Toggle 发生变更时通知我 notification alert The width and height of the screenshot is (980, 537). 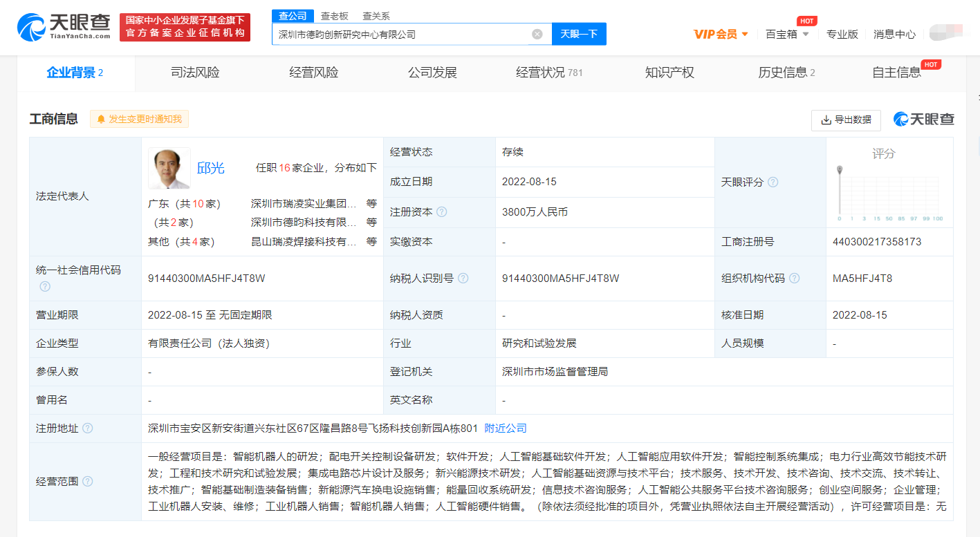tap(138, 119)
